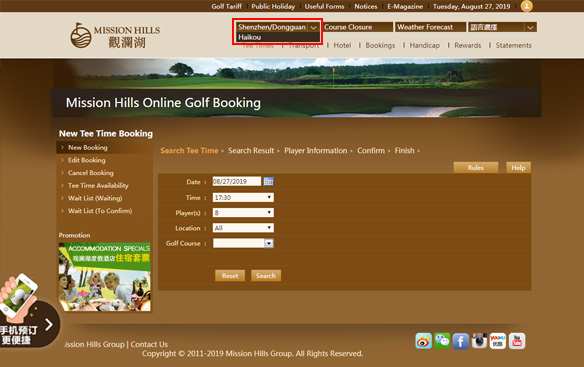Open the Player(s) dropdown

click(243, 213)
